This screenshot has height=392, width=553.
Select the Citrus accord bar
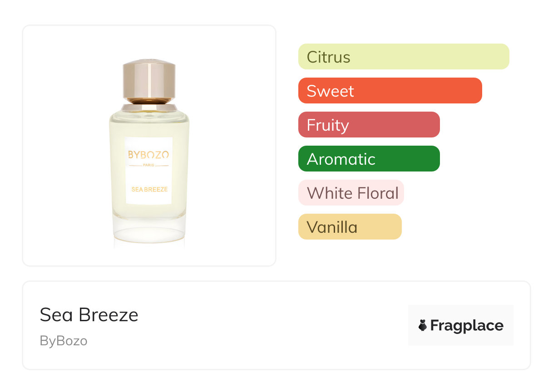pyautogui.click(x=403, y=57)
